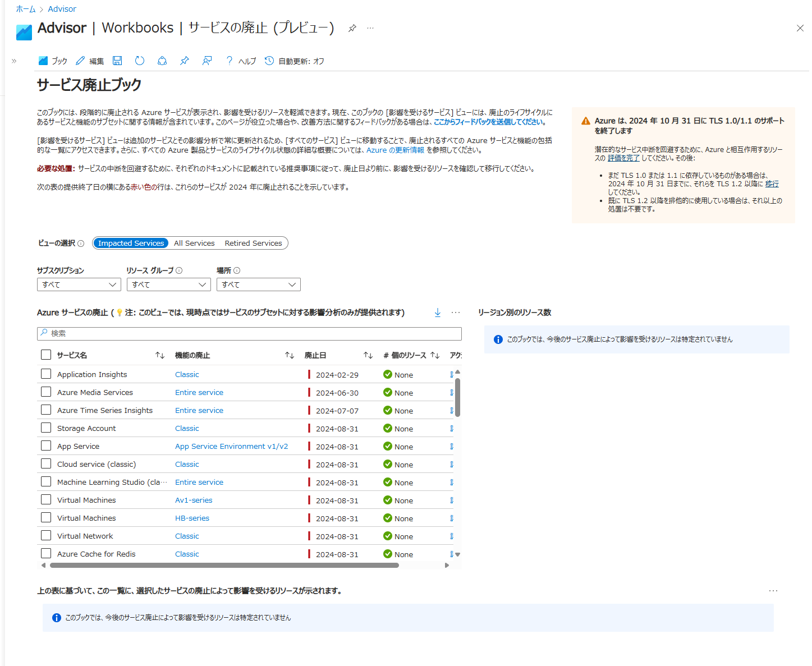Check the Machine Learning Studio row

[46, 481]
